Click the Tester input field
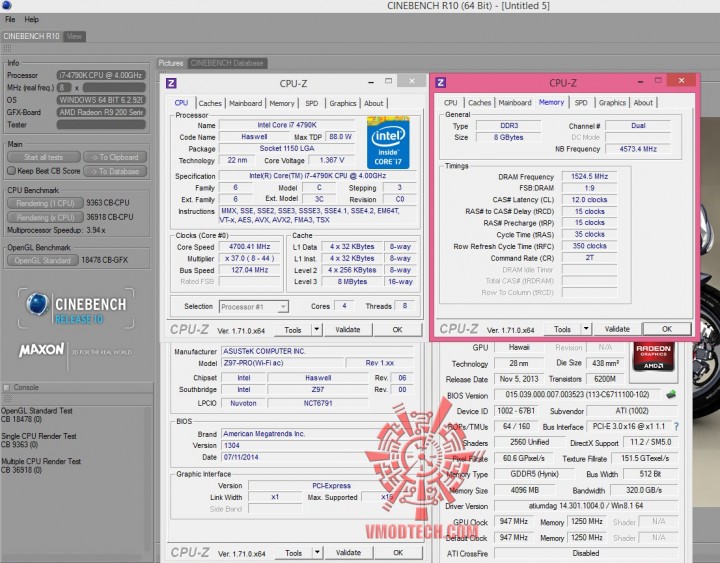This screenshot has height=563, width=720. (101, 124)
